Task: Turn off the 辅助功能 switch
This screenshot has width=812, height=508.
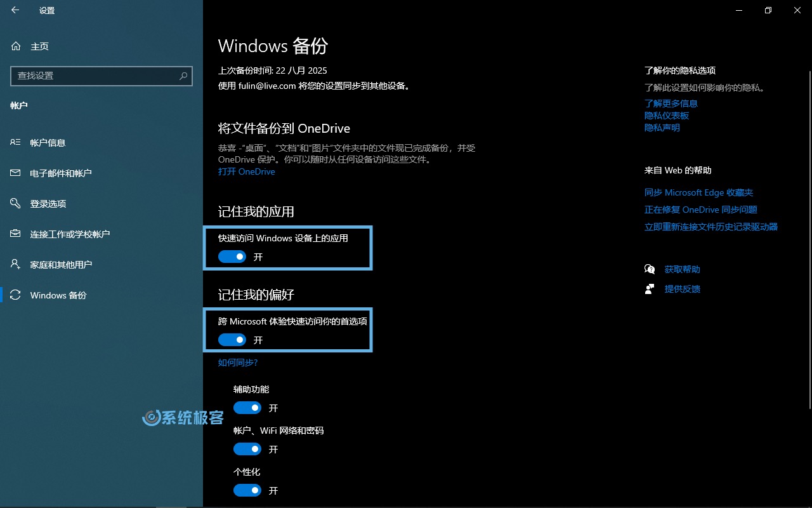Action: [247, 408]
